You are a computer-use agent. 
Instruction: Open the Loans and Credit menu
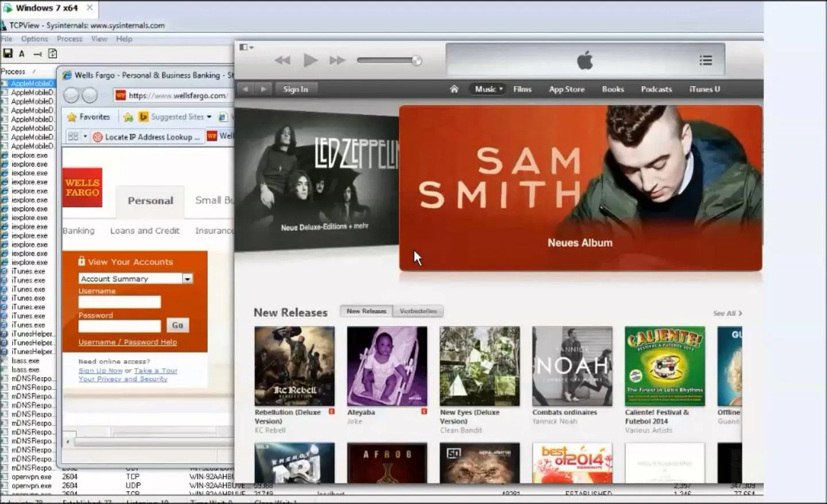click(x=145, y=230)
